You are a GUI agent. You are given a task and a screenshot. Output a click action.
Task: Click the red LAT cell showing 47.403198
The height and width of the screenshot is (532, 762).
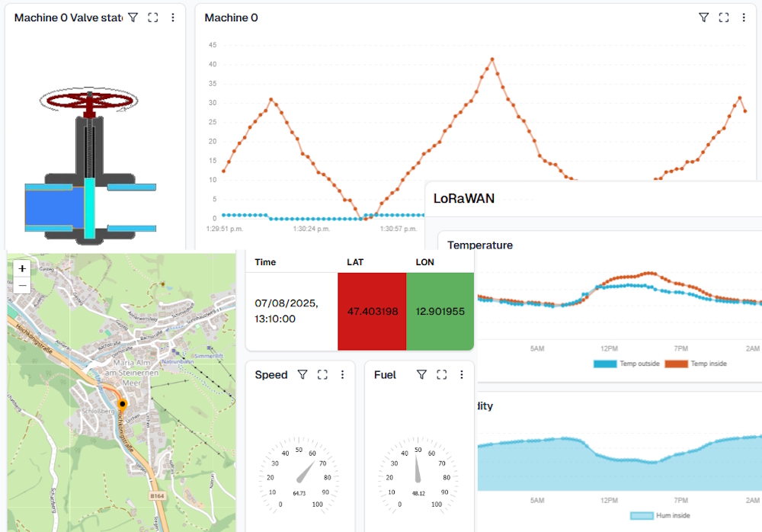tap(372, 310)
